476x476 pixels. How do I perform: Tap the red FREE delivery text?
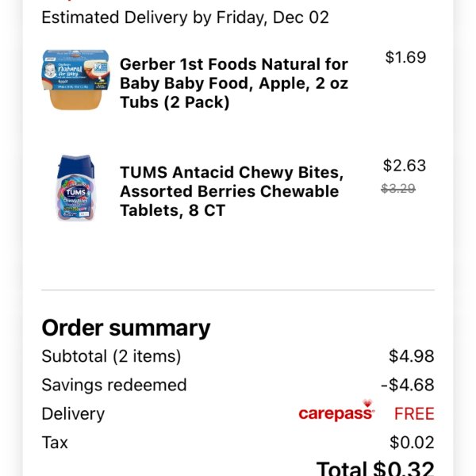click(414, 414)
